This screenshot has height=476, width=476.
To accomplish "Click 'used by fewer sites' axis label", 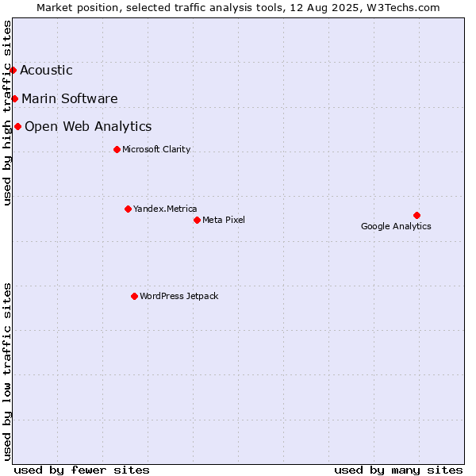I will pyautogui.click(x=82, y=470).
